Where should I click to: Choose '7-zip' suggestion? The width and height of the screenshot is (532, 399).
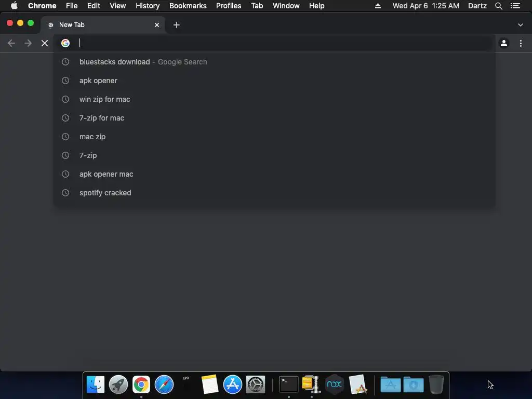click(x=274, y=155)
